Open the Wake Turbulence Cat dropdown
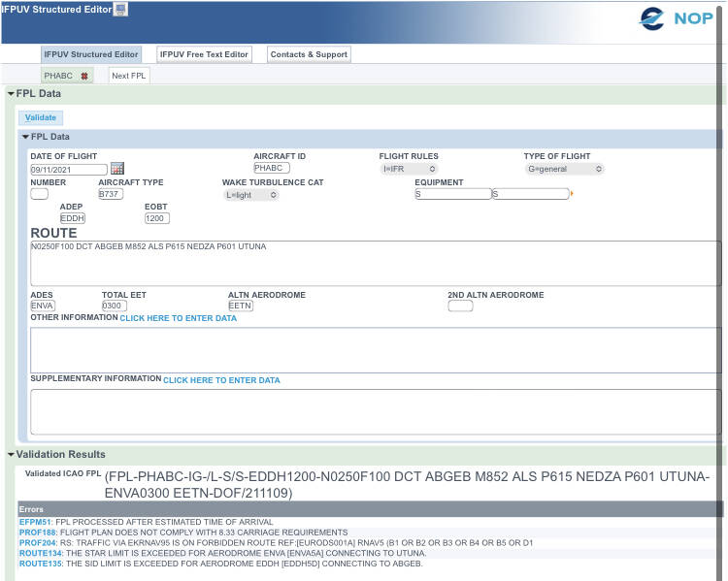 251,195
